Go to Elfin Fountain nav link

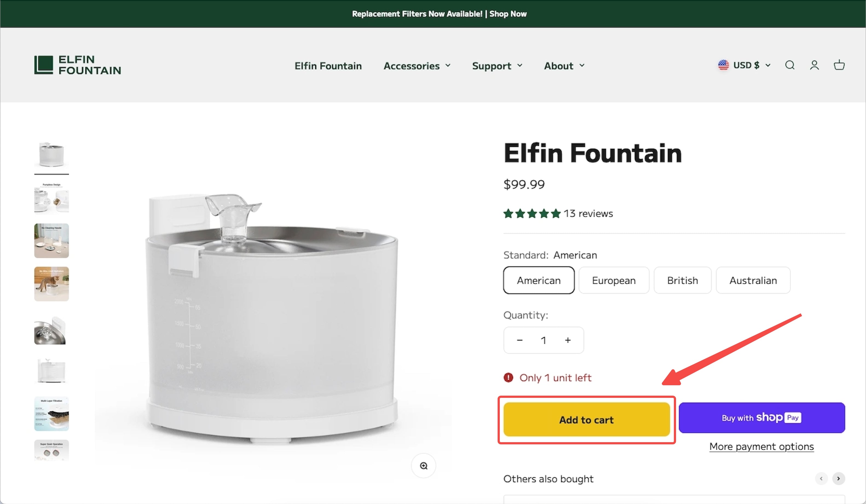(328, 66)
